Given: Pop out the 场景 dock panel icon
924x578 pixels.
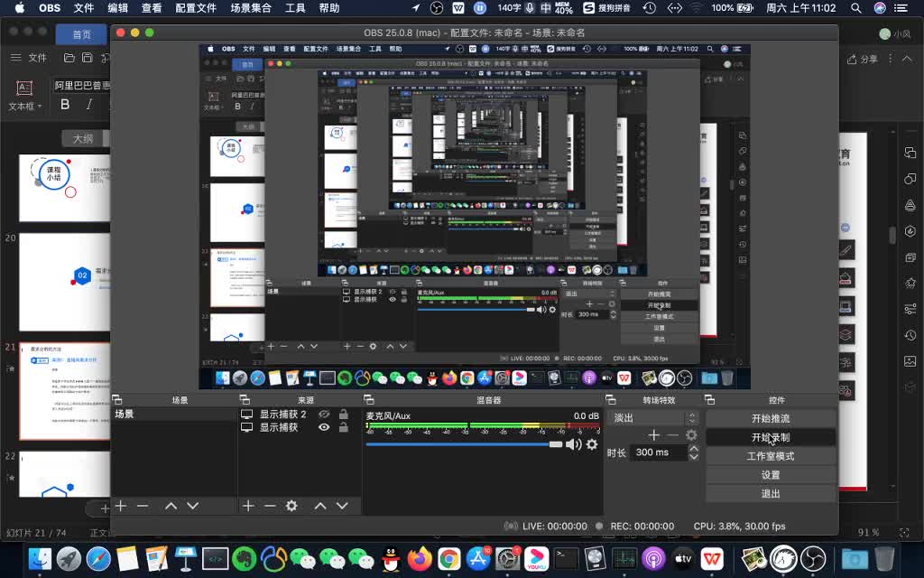Looking at the screenshot, I should pyautogui.click(x=116, y=400).
